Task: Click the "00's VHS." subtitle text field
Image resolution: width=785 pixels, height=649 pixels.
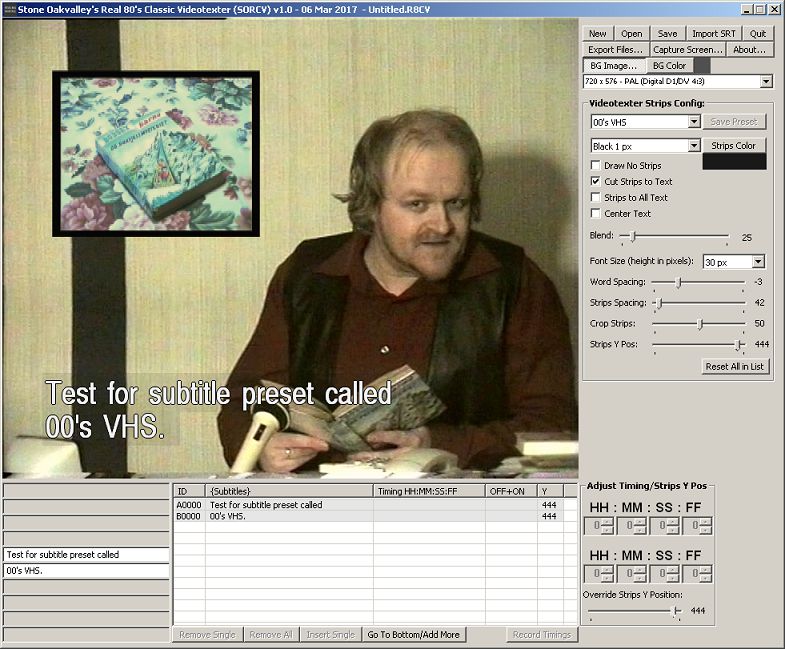Action: (x=85, y=570)
